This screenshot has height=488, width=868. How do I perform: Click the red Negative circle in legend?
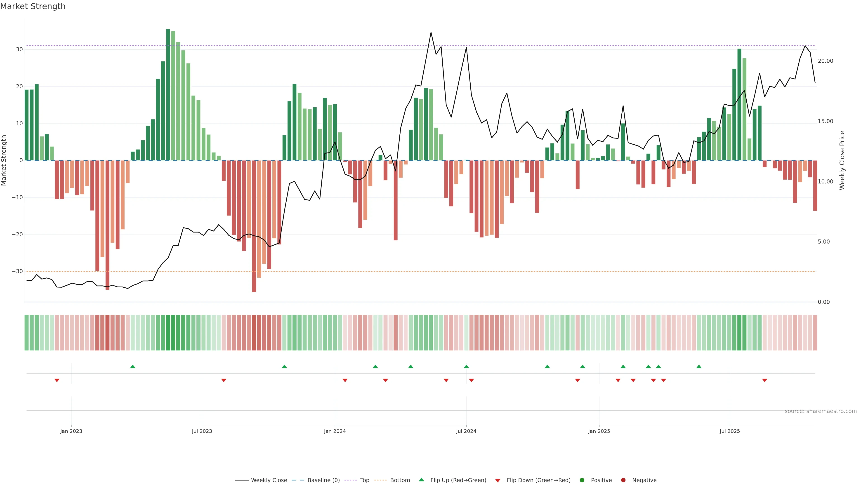click(623, 480)
